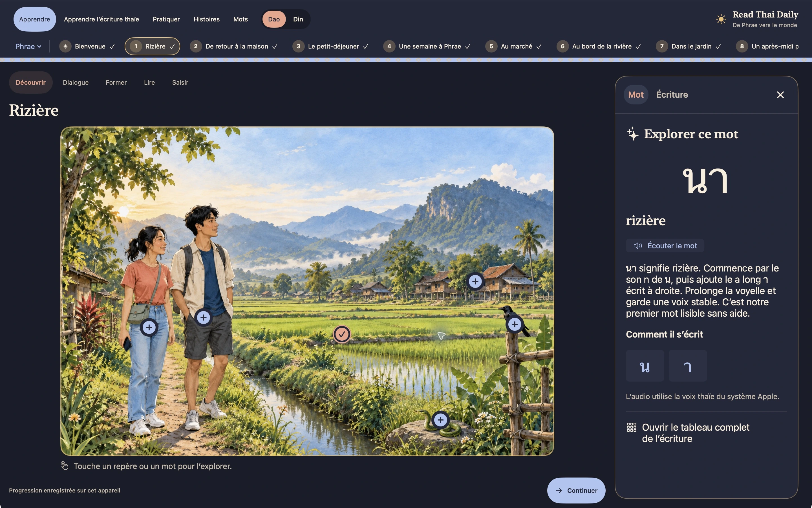Click the Continuer button
Screen dimensions: 812x508
coord(576,491)
